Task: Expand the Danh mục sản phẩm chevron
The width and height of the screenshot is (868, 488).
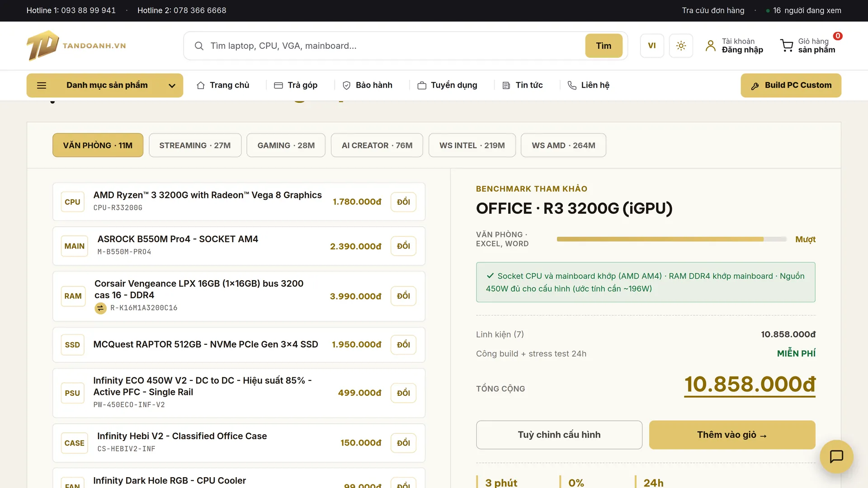Action: click(x=172, y=85)
